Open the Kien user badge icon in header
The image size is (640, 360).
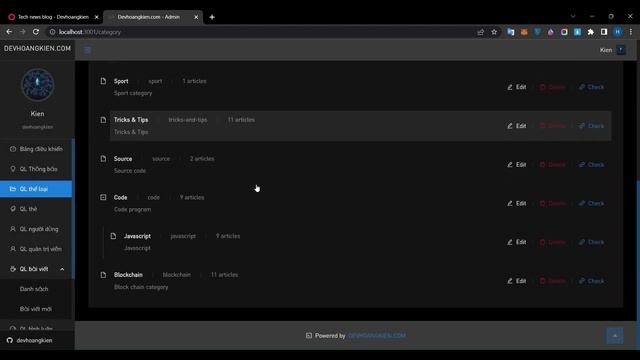(621, 50)
